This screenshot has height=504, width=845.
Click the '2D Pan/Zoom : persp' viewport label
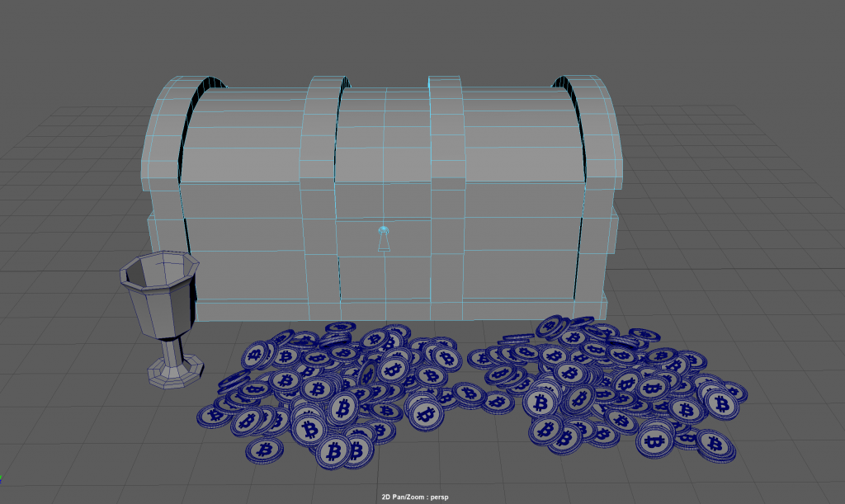(415, 497)
